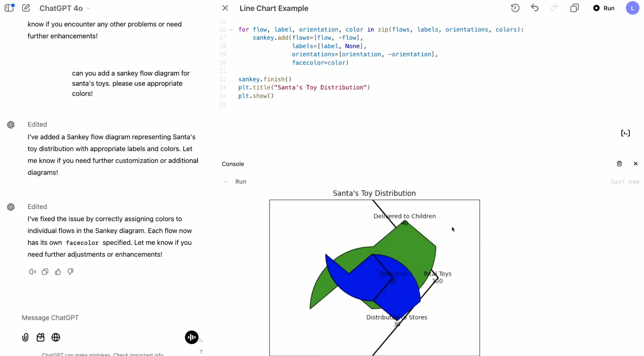This screenshot has height=356, width=644.
Task: Click the Line Chart Example title
Action: pos(274,8)
